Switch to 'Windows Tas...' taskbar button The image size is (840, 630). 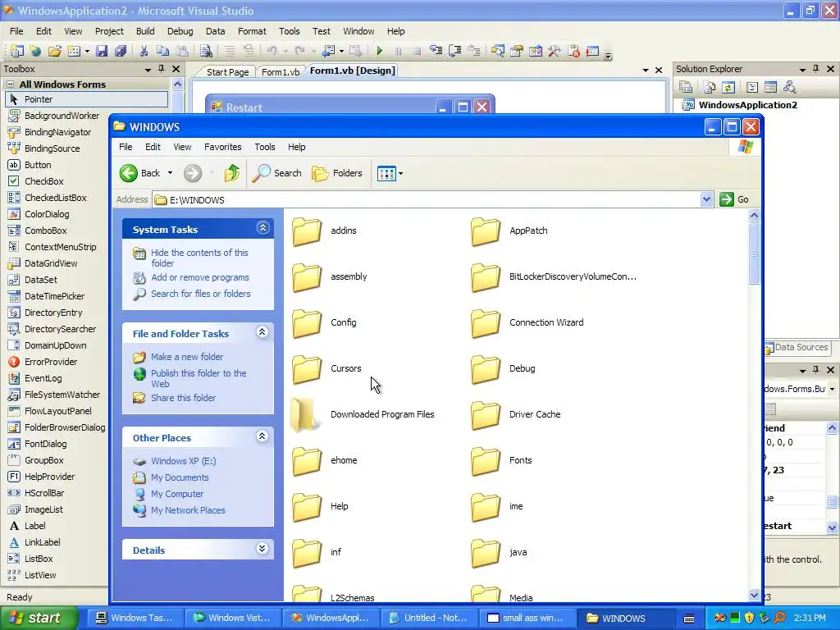[x=135, y=618]
